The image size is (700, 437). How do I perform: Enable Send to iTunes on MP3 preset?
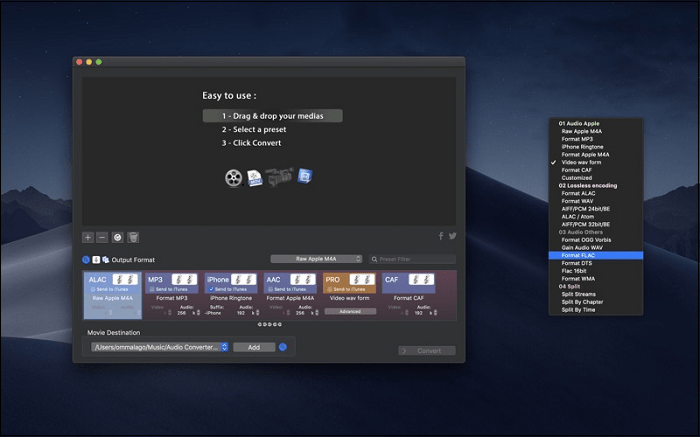click(150, 289)
